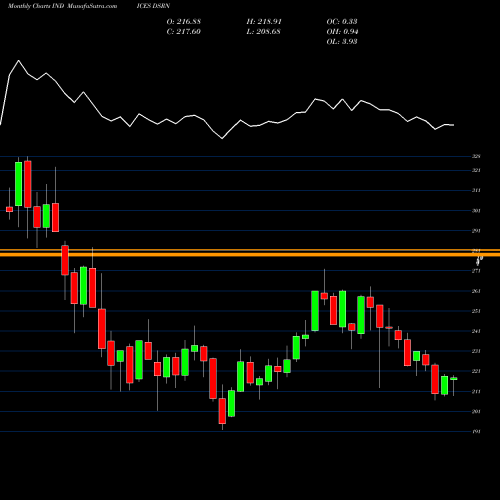Screen dimensions: 500x500
Task: Click the 271 price axis label
Action: pyautogui.click(x=476, y=271)
